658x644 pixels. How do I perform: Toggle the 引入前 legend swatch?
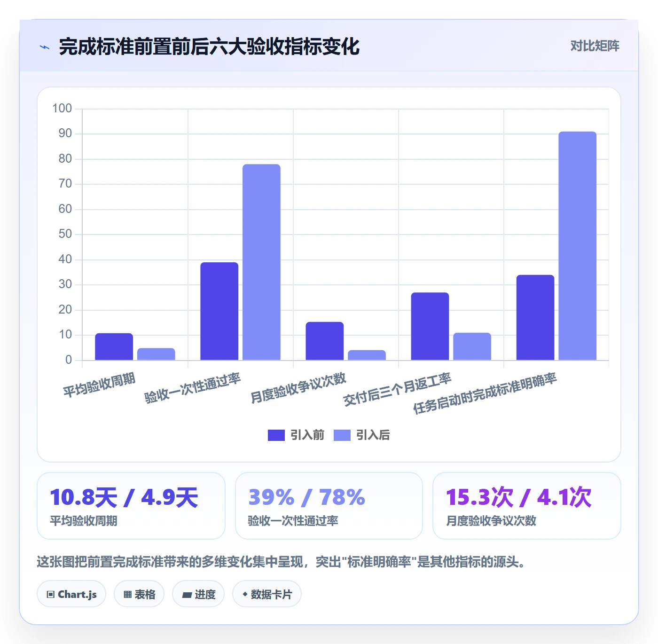(x=276, y=435)
